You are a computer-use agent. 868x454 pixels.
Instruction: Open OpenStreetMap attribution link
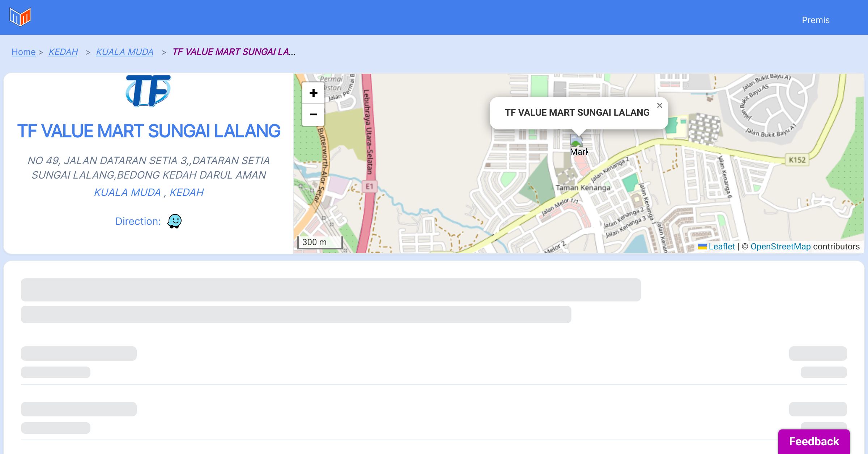[x=780, y=247]
